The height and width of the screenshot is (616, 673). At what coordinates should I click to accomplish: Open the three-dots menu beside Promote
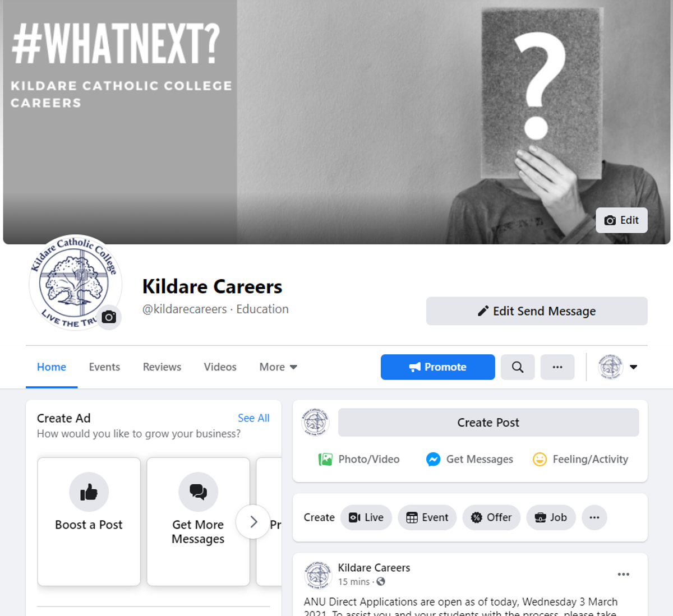[557, 367]
